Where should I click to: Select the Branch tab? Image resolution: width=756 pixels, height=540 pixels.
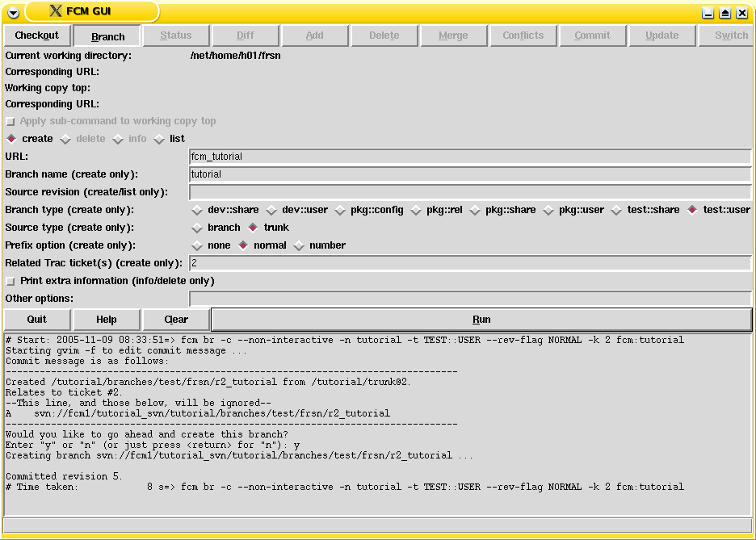tap(107, 36)
